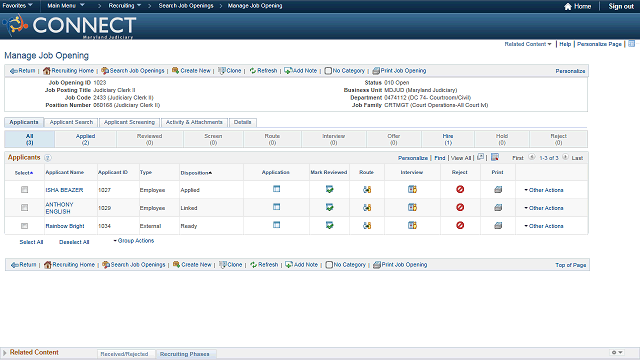This screenshot has width=640, height=360.
Task: Click the Select All link
Action: 31,242
